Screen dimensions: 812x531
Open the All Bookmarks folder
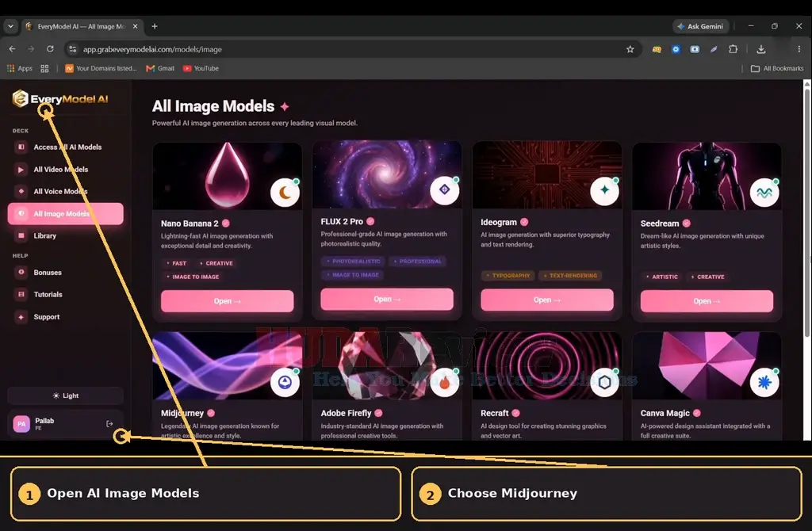(x=777, y=68)
